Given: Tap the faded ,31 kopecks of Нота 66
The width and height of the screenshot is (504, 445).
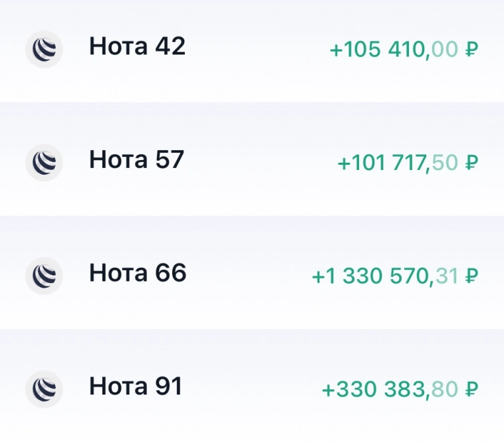Looking at the screenshot, I should [443, 276].
